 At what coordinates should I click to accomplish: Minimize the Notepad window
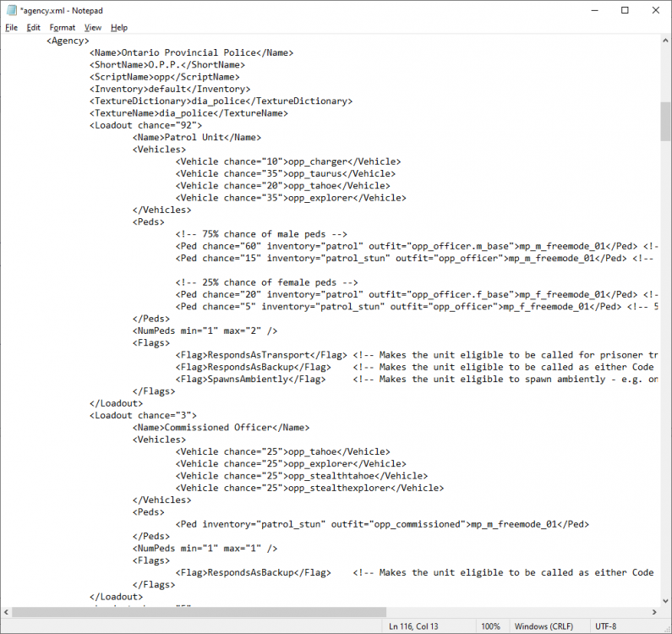coord(594,10)
